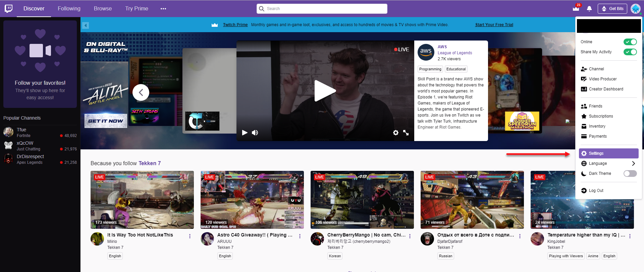The width and height of the screenshot is (644, 272).
Task: Click the Get Bits button
Action: pos(612,9)
